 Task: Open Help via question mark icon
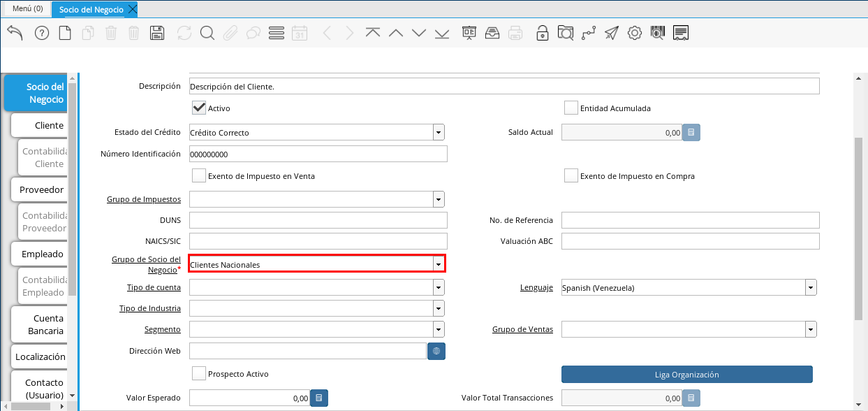coord(42,33)
